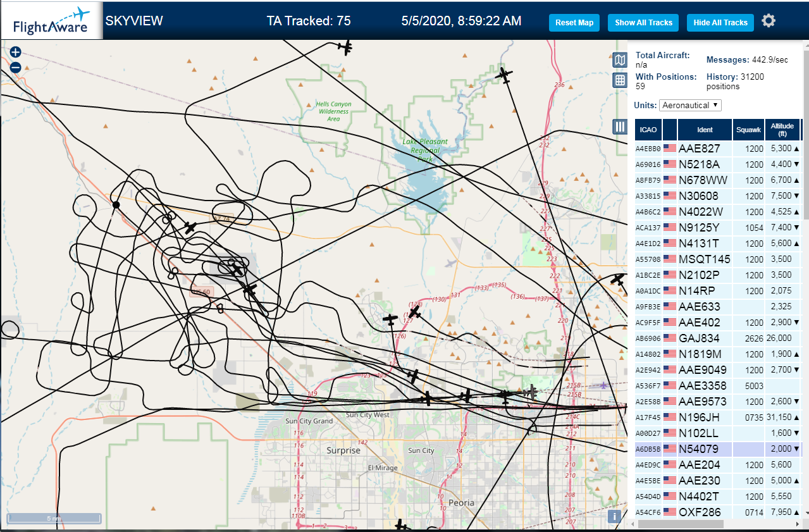Click ICAO code AB6906
Screen dimensions: 809x532
click(x=648, y=339)
